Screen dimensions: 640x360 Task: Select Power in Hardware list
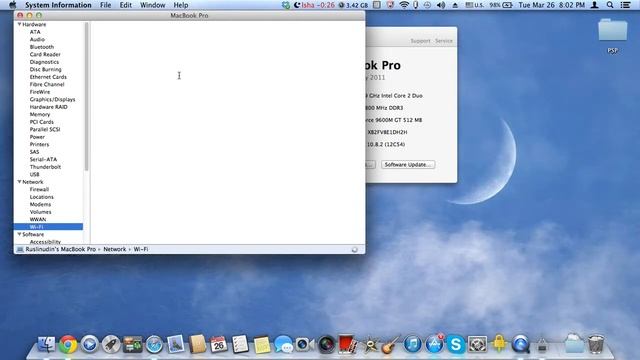[x=37, y=137]
